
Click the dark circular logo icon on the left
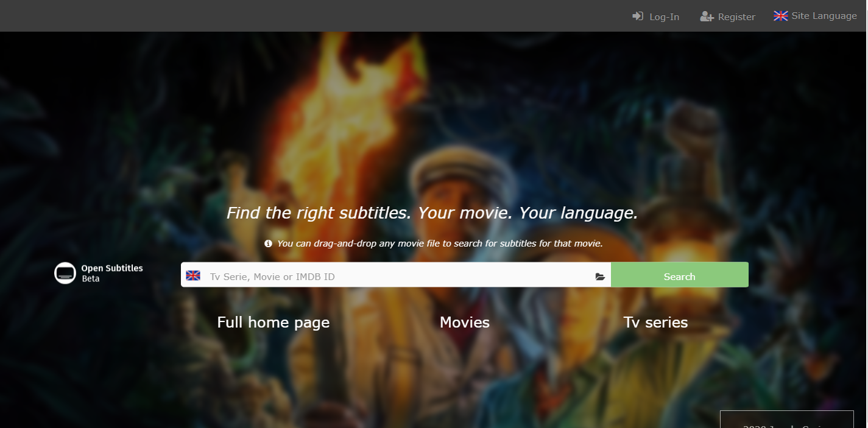click(65, 273)
